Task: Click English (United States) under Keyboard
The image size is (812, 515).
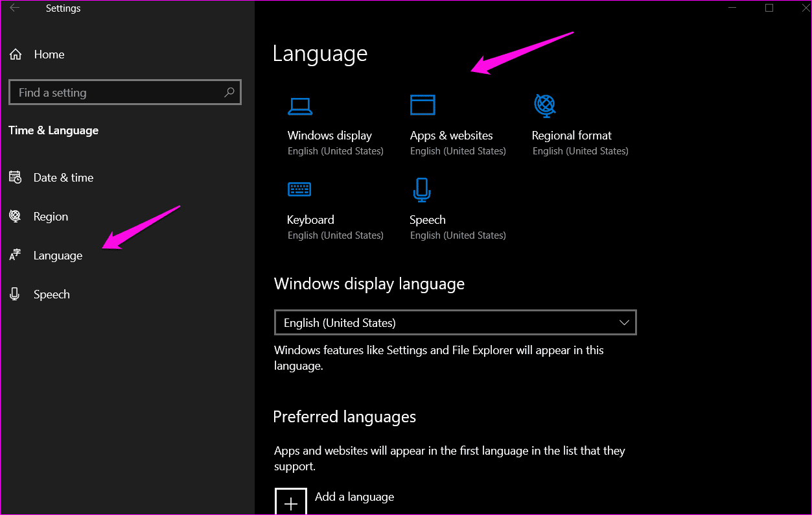Action: [x=336, y=235]
